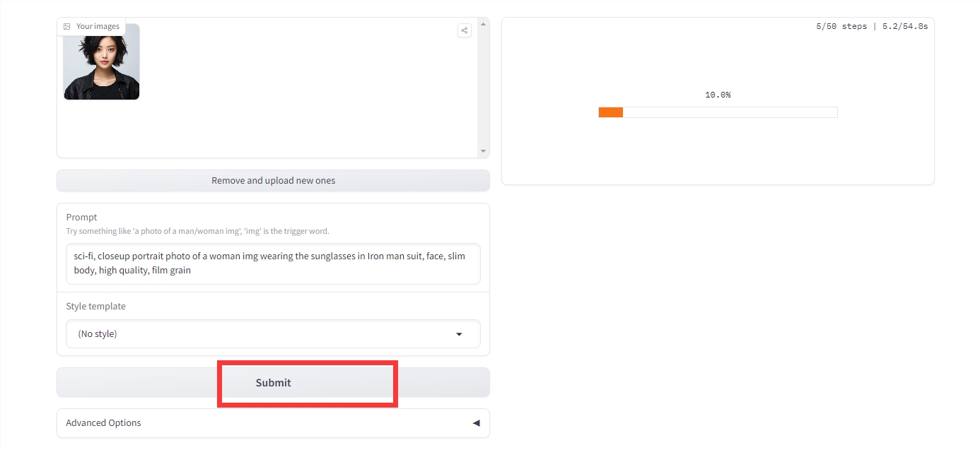Screen dimensions: 980x450
Task: Click the gallery scrollbar up arrow
Action: pos(484,25)
